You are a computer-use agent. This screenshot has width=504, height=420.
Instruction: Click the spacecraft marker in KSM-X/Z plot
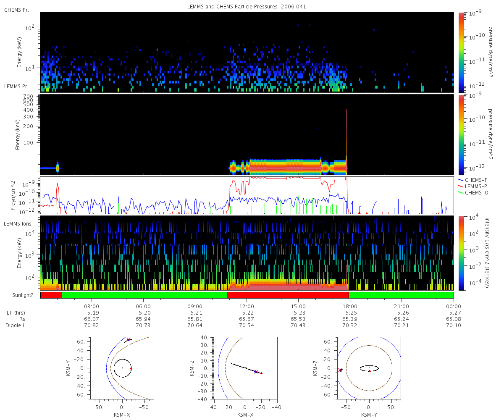[256, 372]
